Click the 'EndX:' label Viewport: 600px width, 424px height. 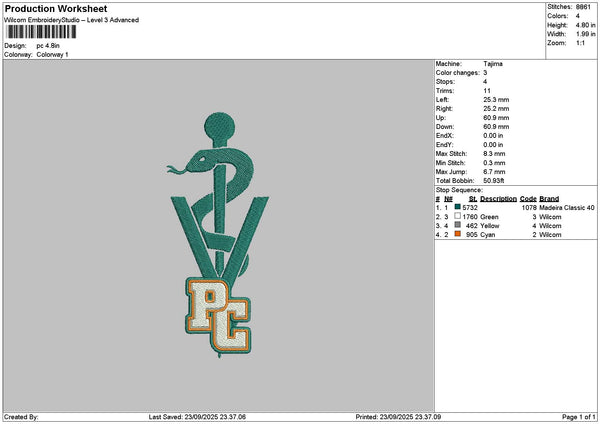pyautogui.click(x=445, y=136)
